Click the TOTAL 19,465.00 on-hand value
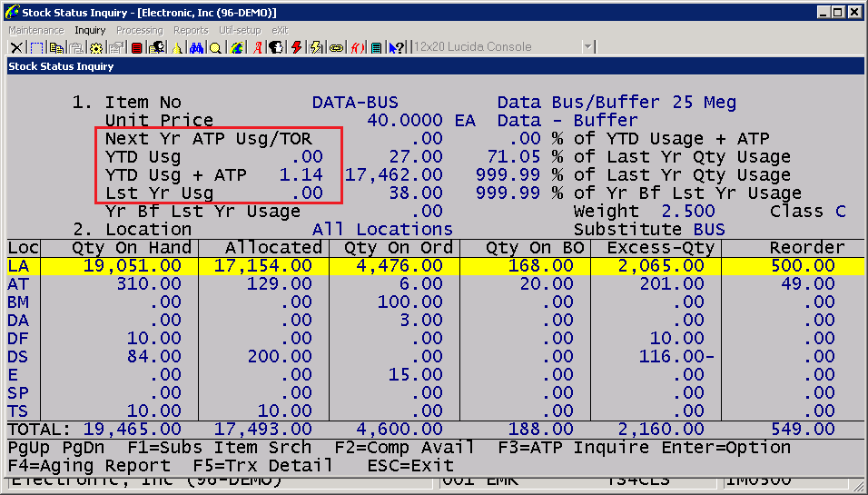This screenshot has width=868, height=495. 133,429
